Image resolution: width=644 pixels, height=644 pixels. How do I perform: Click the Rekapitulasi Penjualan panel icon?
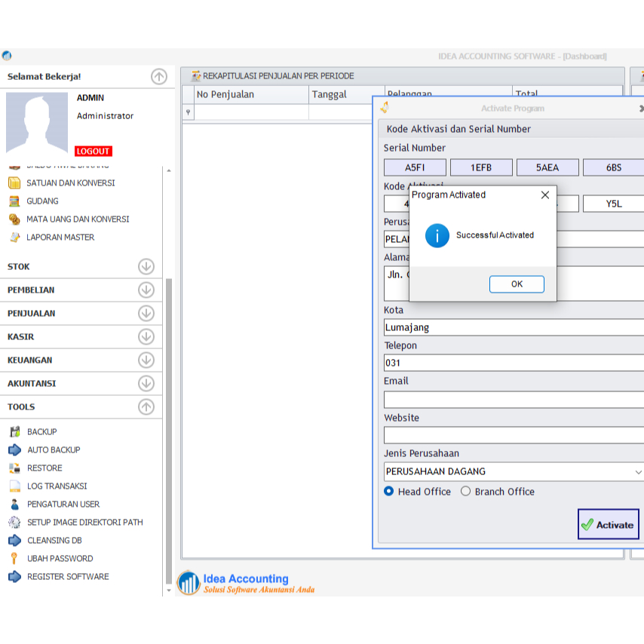[x=196, y=75]
